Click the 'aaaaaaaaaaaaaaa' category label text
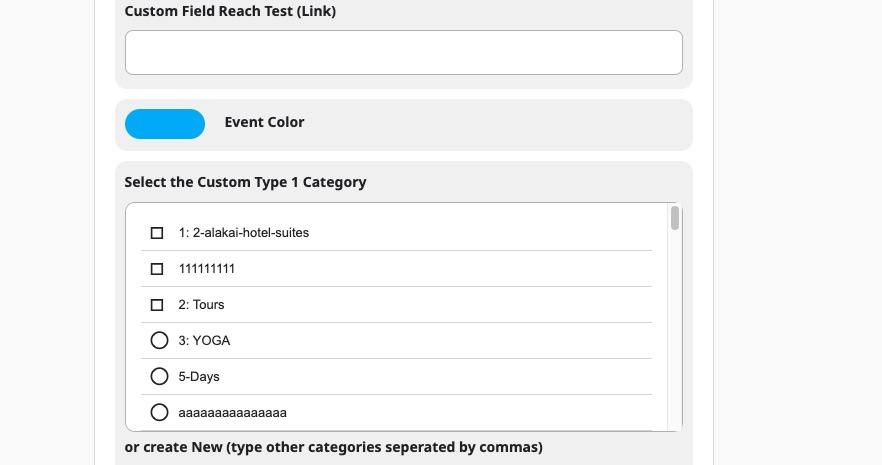 point(232,413)
